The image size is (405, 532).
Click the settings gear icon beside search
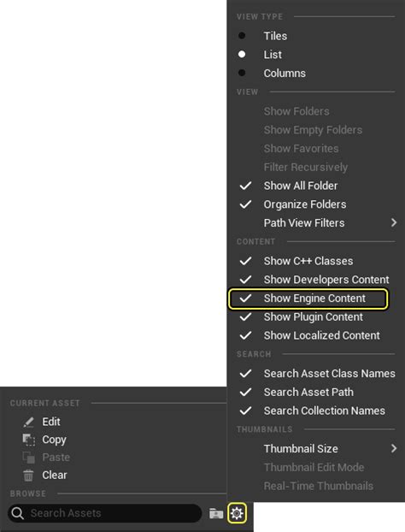[x=237, y=513]
